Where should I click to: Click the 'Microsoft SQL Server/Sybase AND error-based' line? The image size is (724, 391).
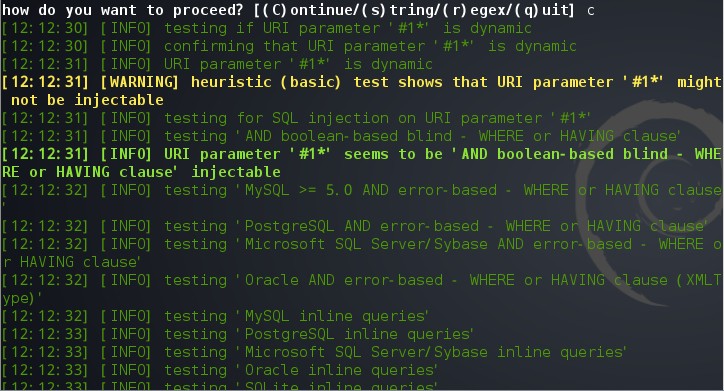click(x=362, y=244)
